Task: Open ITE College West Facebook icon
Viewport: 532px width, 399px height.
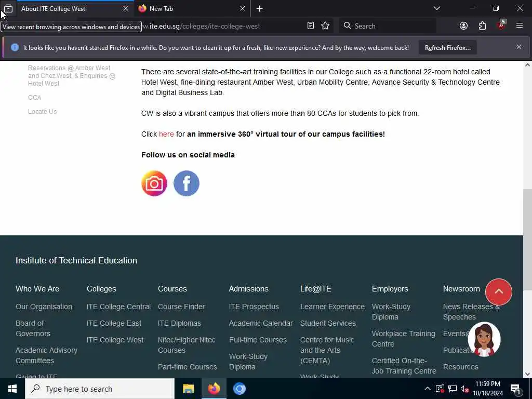Action: [x=187, y=183]
